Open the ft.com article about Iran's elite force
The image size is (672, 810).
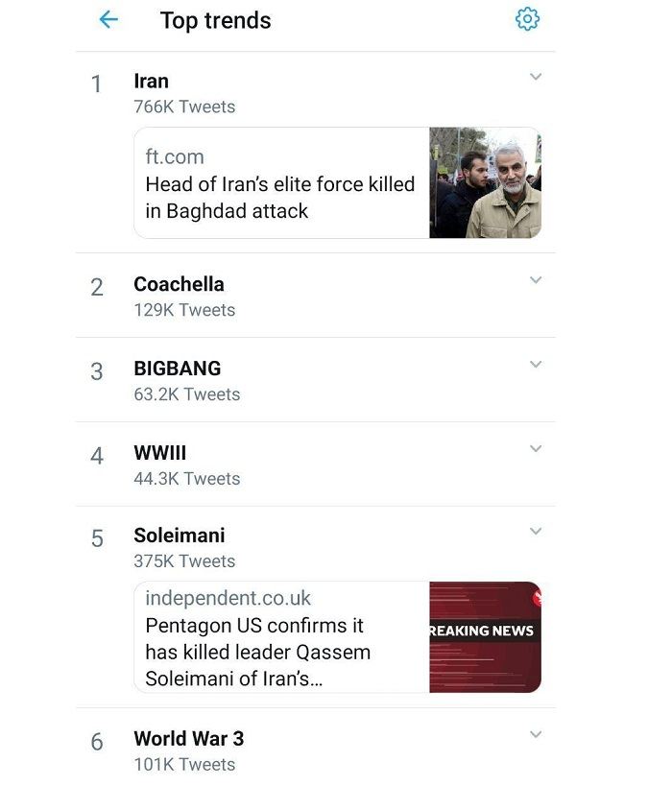pos(278,184)
